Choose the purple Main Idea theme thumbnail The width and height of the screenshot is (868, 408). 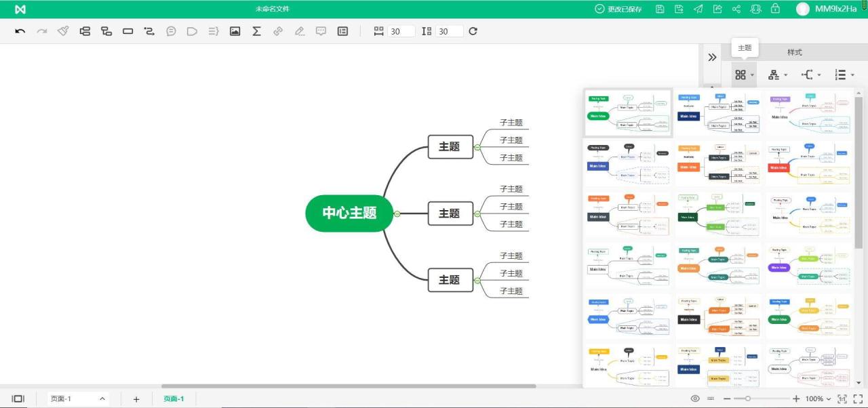pos(809,265)
